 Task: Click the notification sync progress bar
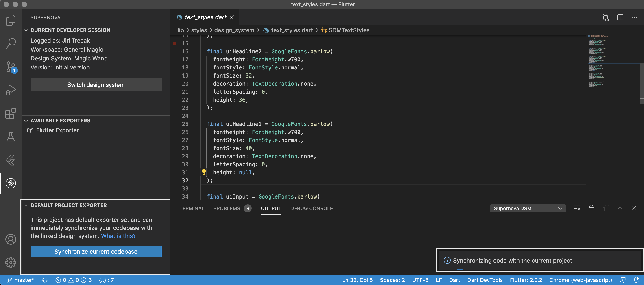pos(459,269)
